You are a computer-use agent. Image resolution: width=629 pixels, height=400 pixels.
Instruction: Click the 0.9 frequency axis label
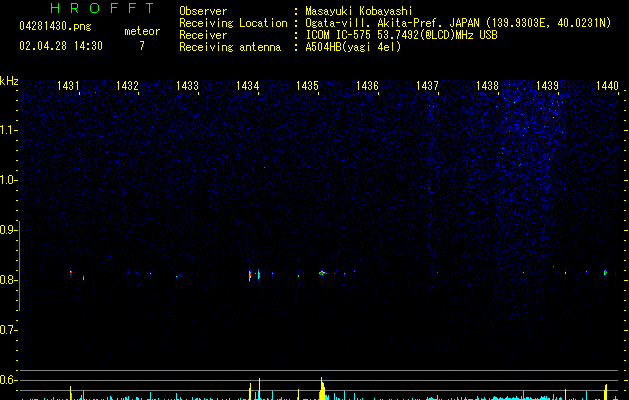(8, 230)
